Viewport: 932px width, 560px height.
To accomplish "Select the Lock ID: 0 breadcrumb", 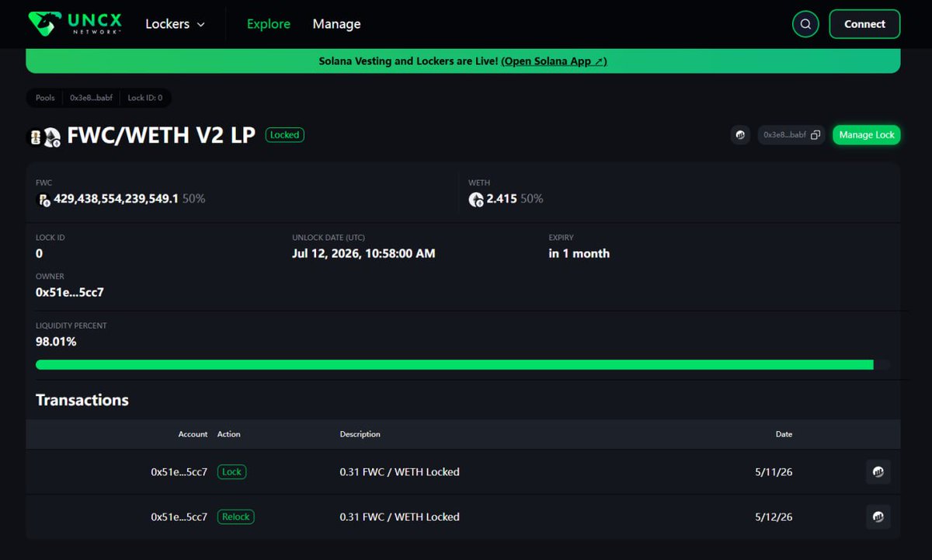I will tap(145, 98).
